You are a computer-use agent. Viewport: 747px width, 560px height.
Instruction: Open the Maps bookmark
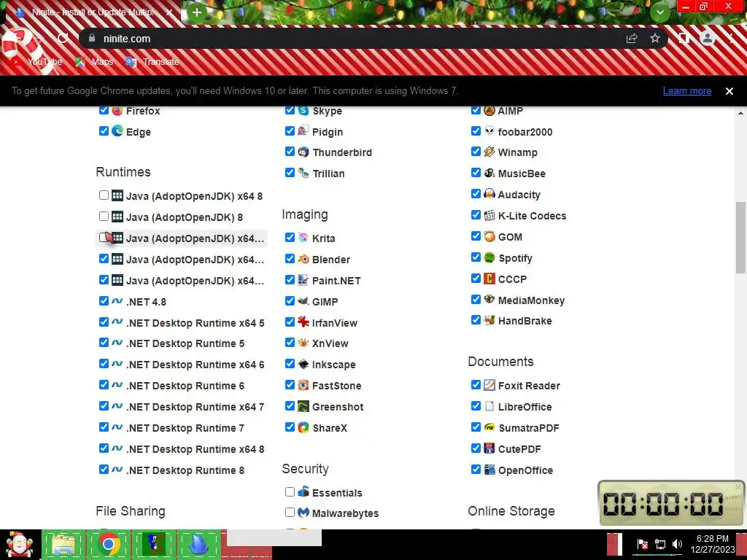(x=94, y=62)
